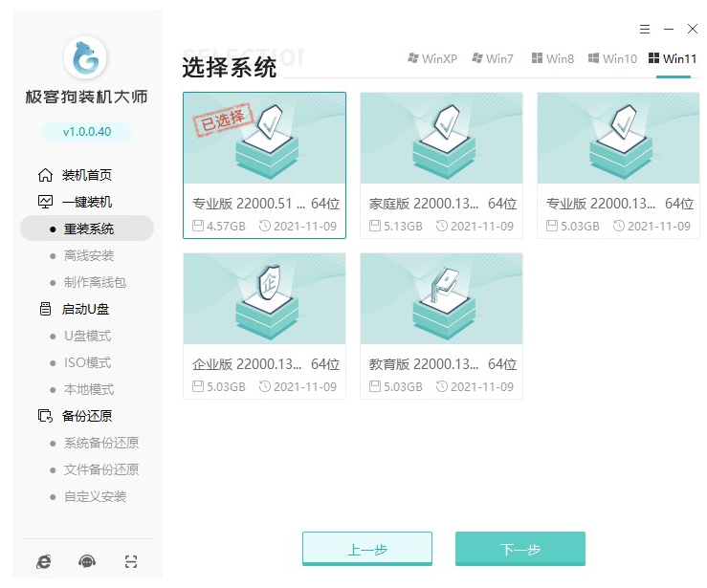Select the Win10 system tab
This screenshot has height=588, width=707.
pos(612,58)
